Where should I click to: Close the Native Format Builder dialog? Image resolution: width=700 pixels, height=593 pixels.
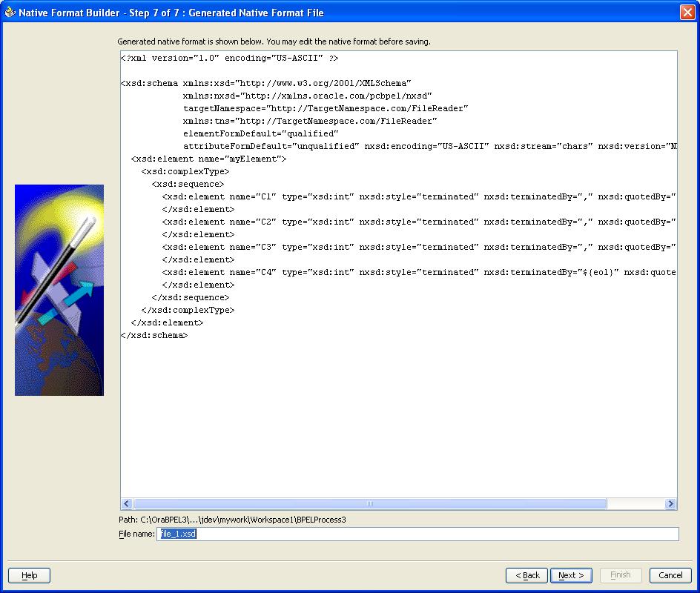point(686,13)
